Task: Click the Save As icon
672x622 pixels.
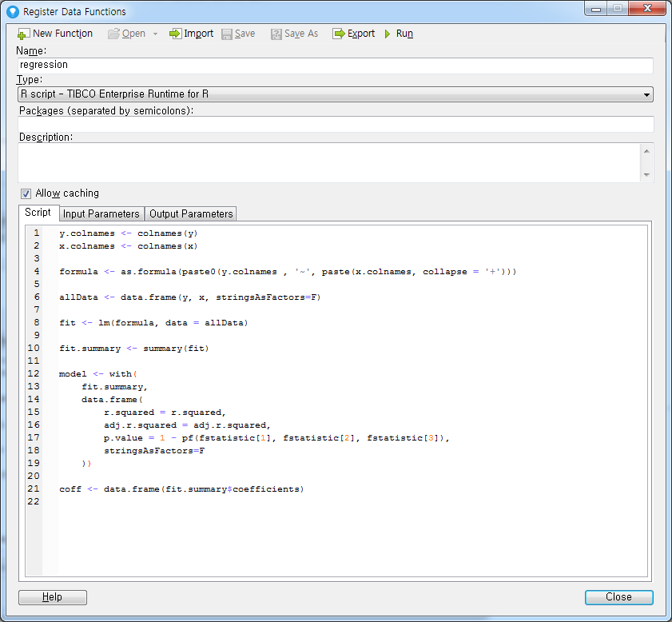Action: 293,34
